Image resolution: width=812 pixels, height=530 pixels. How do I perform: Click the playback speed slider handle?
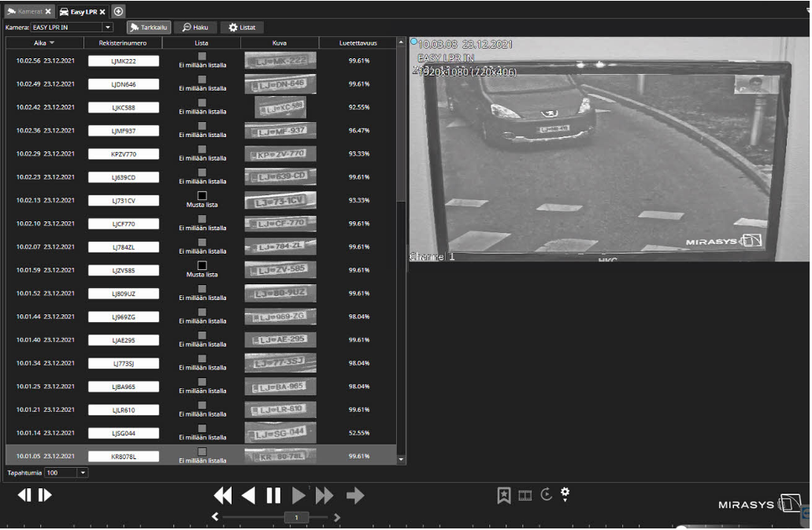tap(296, 517)
